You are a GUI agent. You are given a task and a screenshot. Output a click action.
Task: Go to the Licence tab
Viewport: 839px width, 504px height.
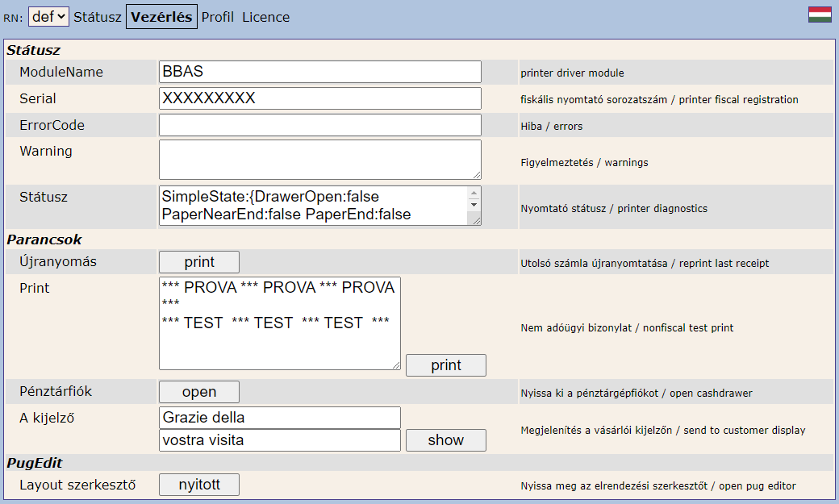tap(265, 17)
